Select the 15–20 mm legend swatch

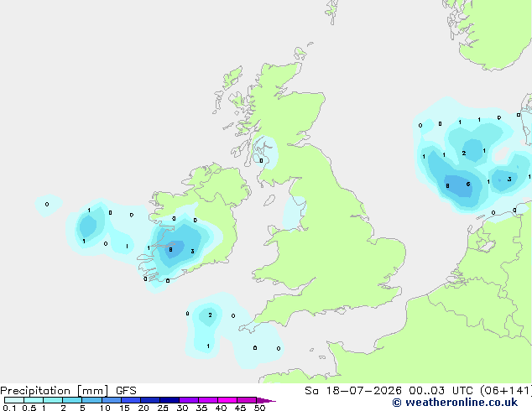(x=131, y=400)
